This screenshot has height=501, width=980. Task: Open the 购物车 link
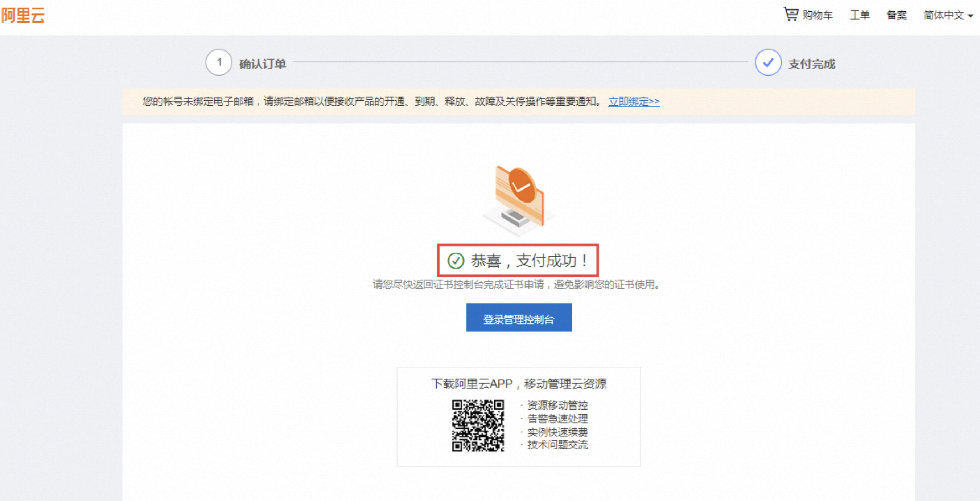(818, 15)
